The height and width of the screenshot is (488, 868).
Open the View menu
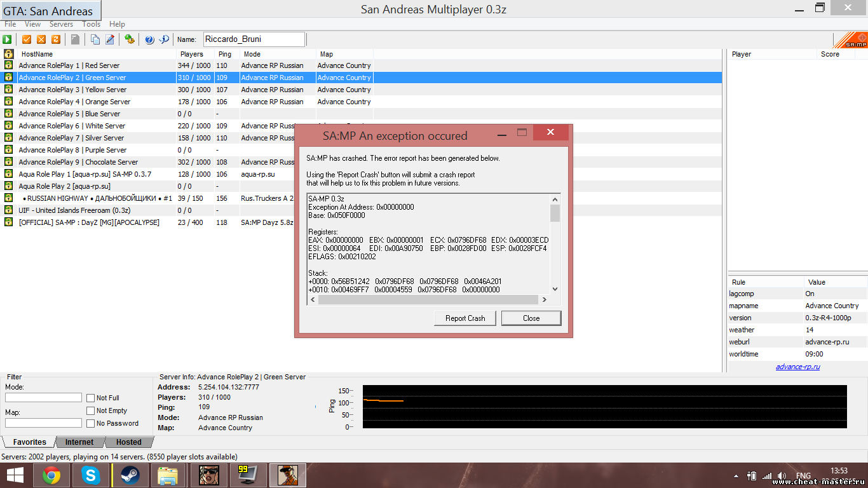(33, 24)
